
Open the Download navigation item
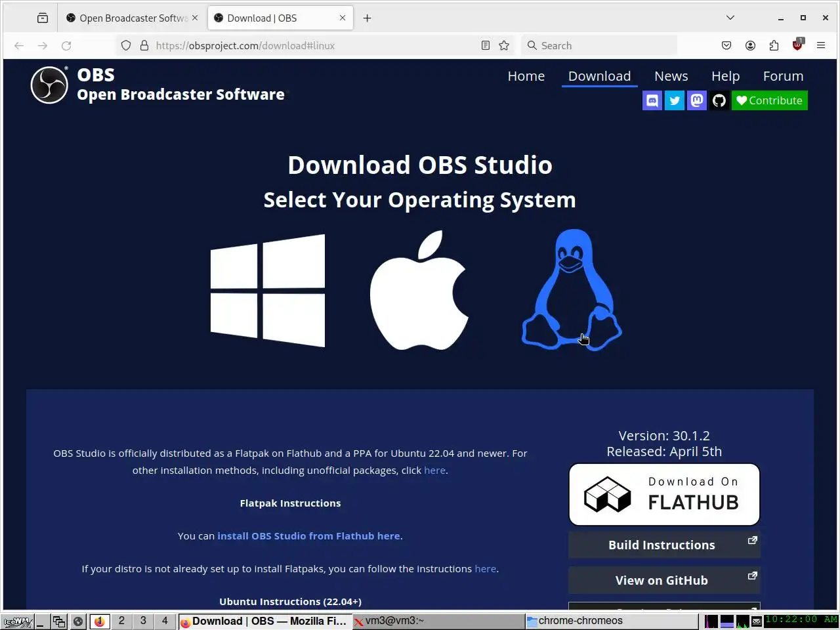click(x=600, y=76)
